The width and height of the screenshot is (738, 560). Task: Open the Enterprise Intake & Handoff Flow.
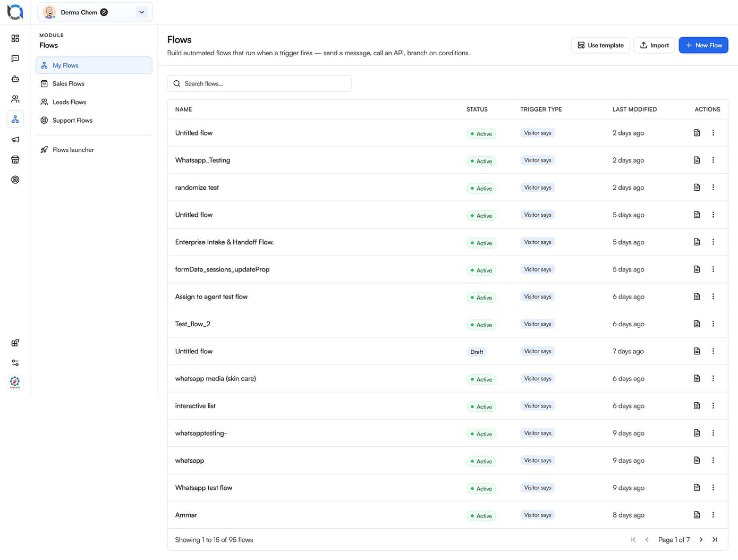(224, 242)
